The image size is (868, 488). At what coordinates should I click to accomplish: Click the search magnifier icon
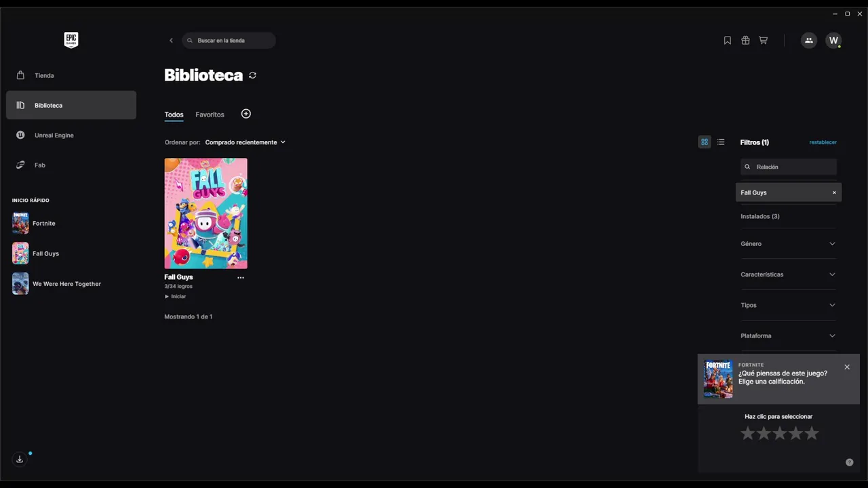pyautogui.click(x=190, y=41)
